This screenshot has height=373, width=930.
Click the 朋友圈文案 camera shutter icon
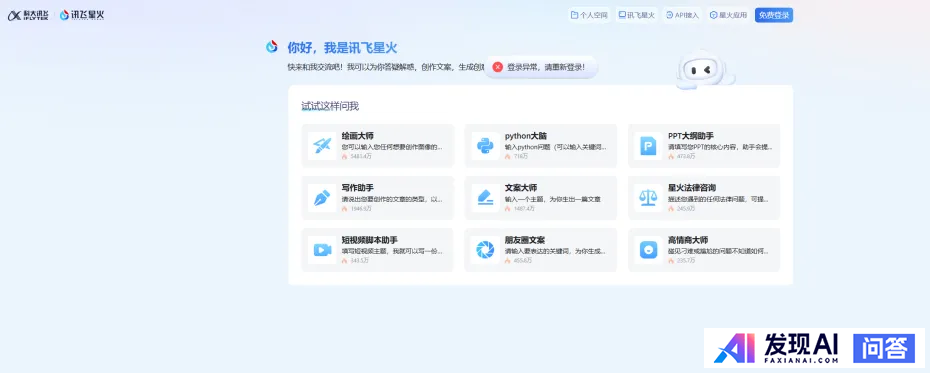pyautogui.click(x=486, y=250)
